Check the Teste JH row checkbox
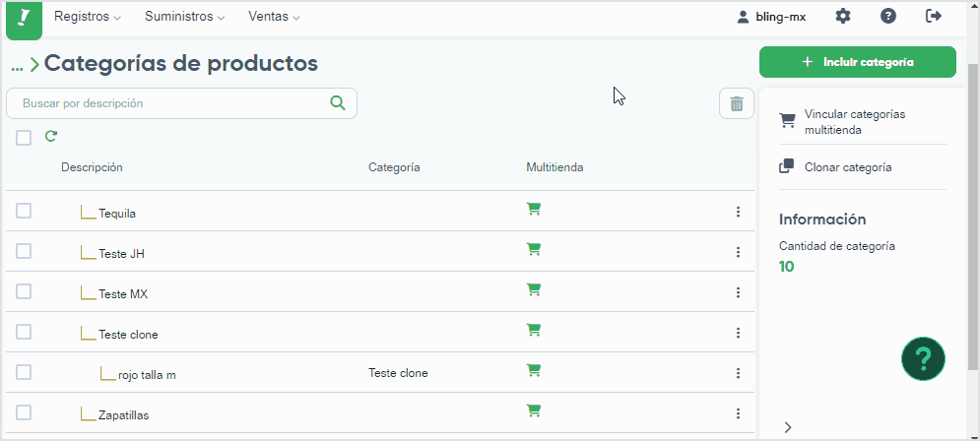The height and width of the screenshot is (441, 980). (24, 251)
